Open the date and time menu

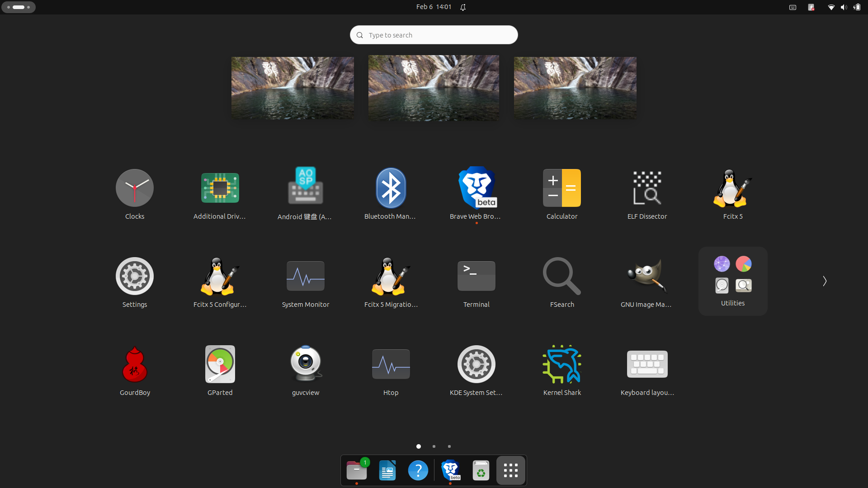(434, 7)
